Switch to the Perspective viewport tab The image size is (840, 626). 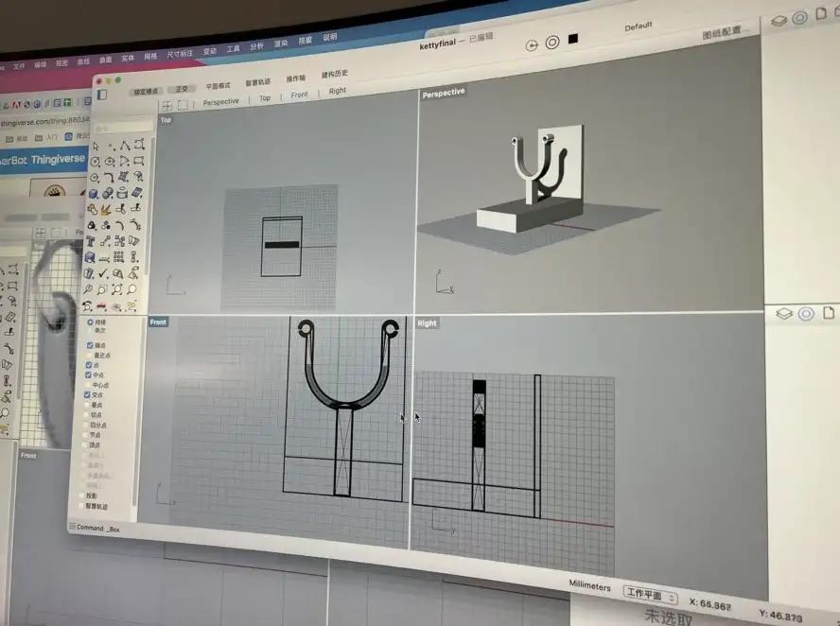coord(220,102)
